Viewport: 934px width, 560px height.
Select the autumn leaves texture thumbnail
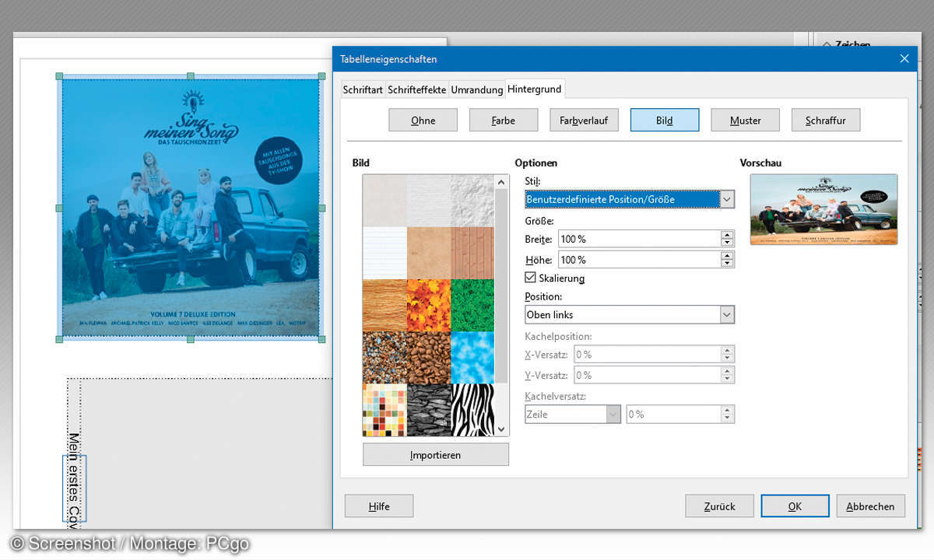tap(429, 305)
